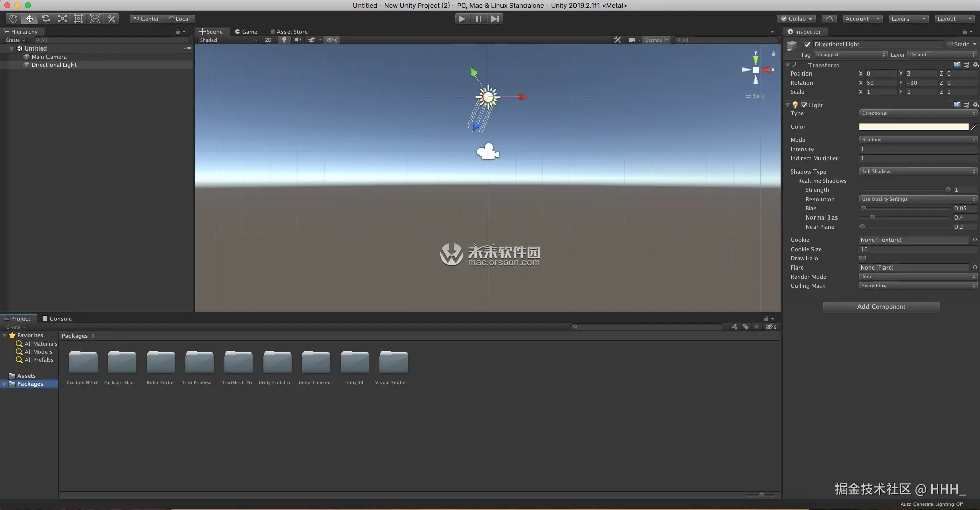Open scene component tools icon
980x510 pixels.
[618, 40]
